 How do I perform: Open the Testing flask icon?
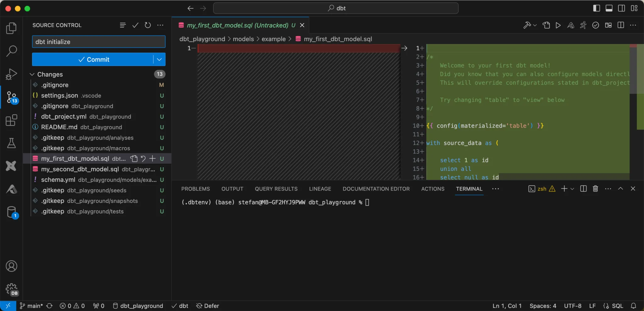tap(11, 143)
